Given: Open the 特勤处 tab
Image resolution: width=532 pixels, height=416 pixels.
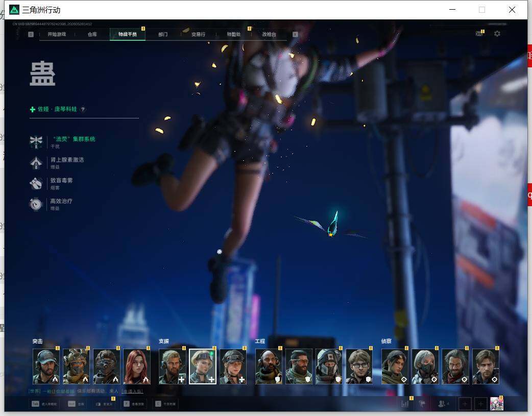Looking at the screenshot, I should point(234,34).
